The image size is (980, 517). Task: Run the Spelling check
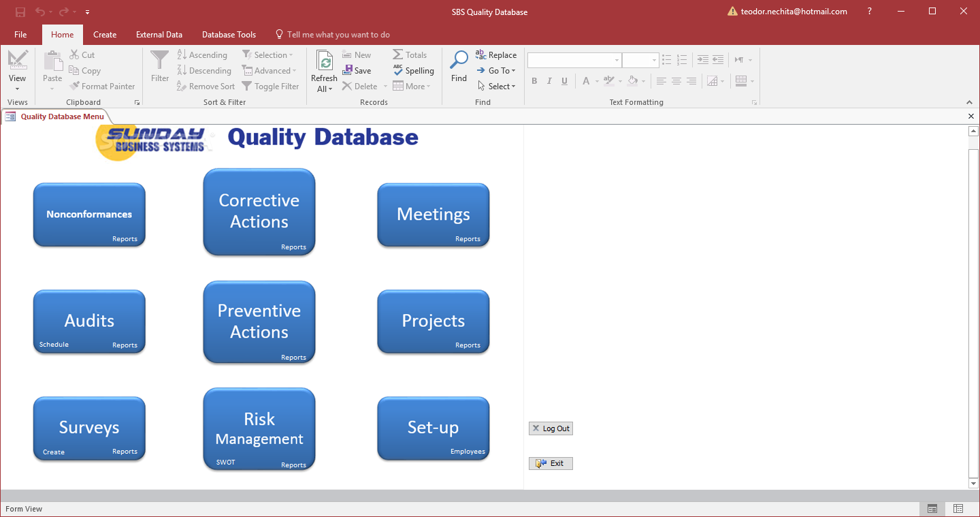(413, 71)
